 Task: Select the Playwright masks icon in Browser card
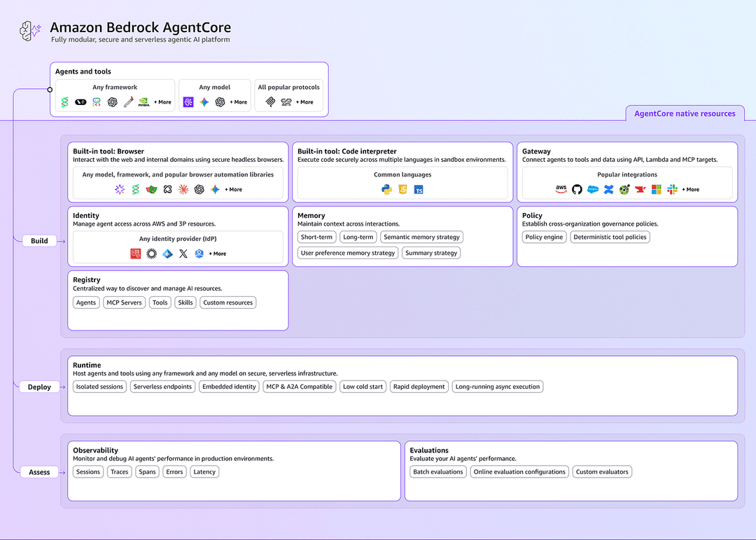pos(151,190)
